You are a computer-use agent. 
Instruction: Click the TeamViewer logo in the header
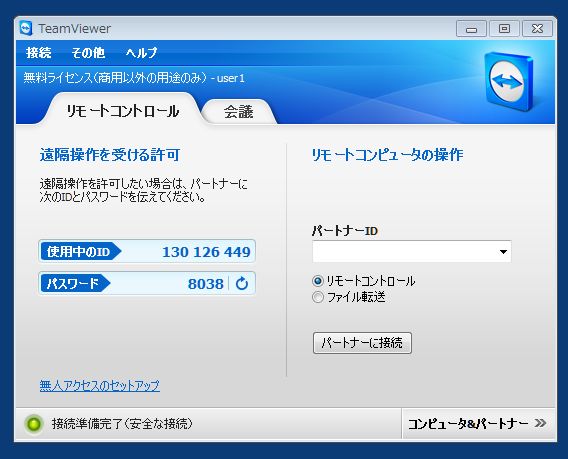point(509,81)
